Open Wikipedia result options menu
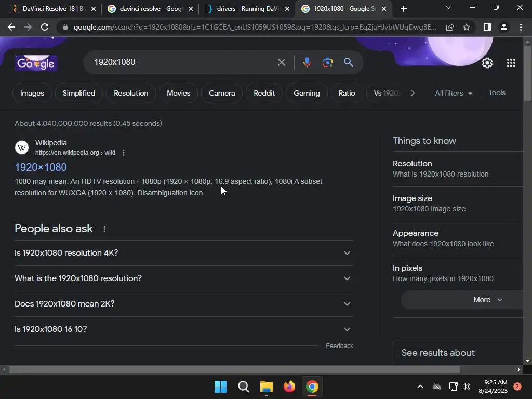The height and width of the screenshot is (399, 532). pos(124,153)
